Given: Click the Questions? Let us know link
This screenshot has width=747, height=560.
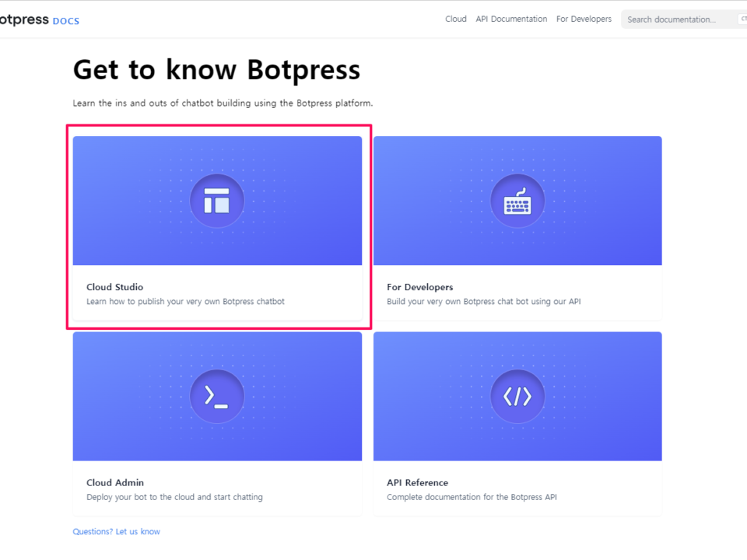Looking at the screenshot, I should click(116, 531).
